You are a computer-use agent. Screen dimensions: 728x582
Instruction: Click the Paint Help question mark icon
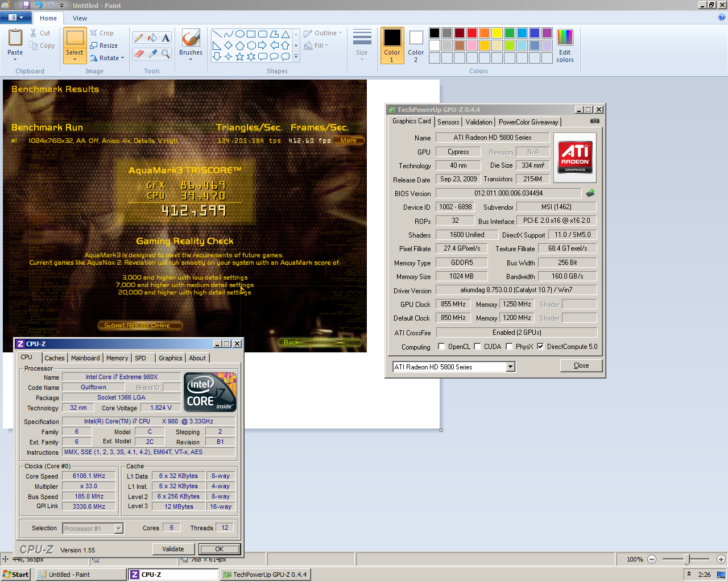click(722, 18)
